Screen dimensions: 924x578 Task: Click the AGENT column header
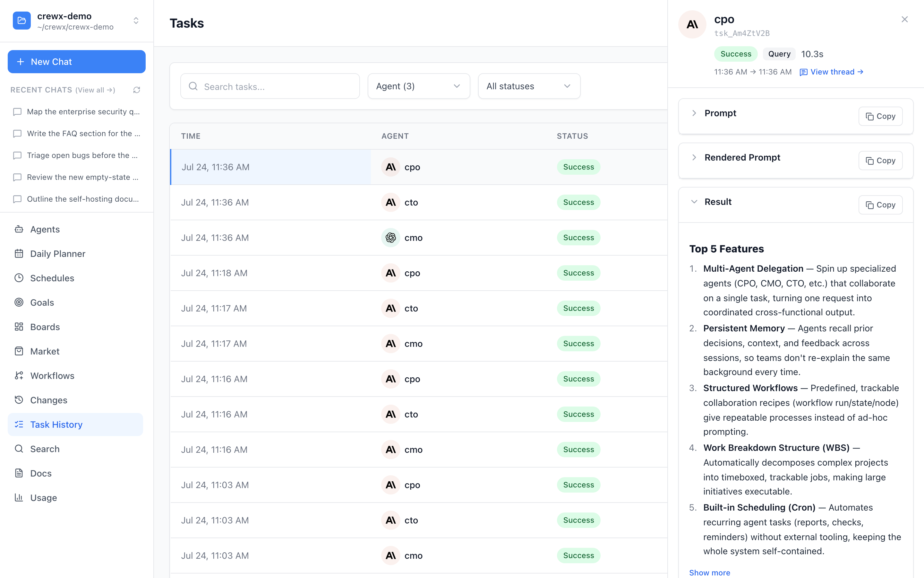pyautogui.click(x=395, y=136)
